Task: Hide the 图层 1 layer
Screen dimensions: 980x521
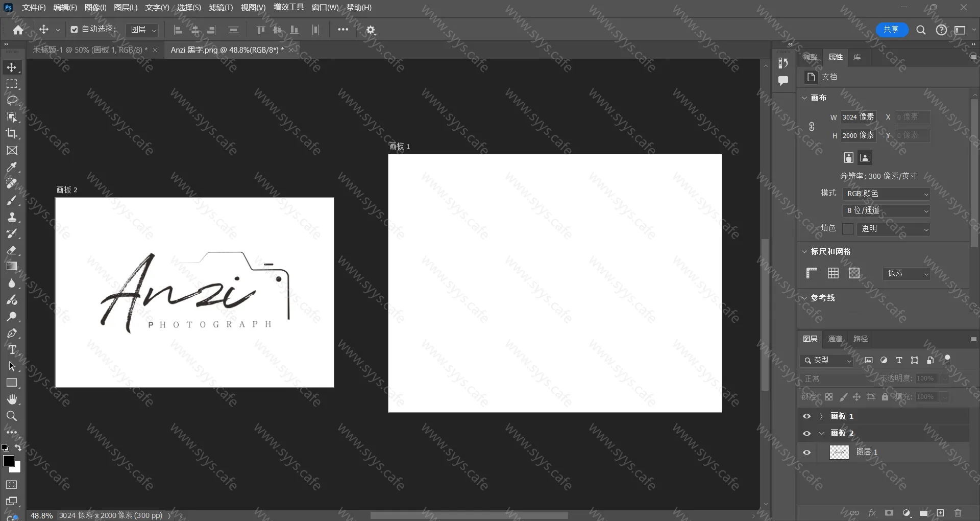Action: click(x=807, y=452)
